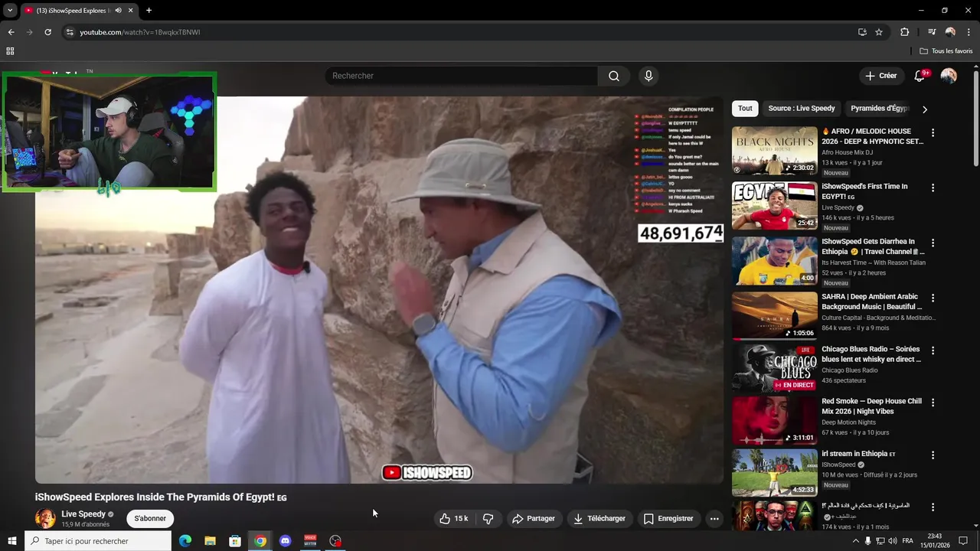This screenshot has height=551, width=980.
Task: Click the Télécharger download button
Action: (x=599, y=518)
